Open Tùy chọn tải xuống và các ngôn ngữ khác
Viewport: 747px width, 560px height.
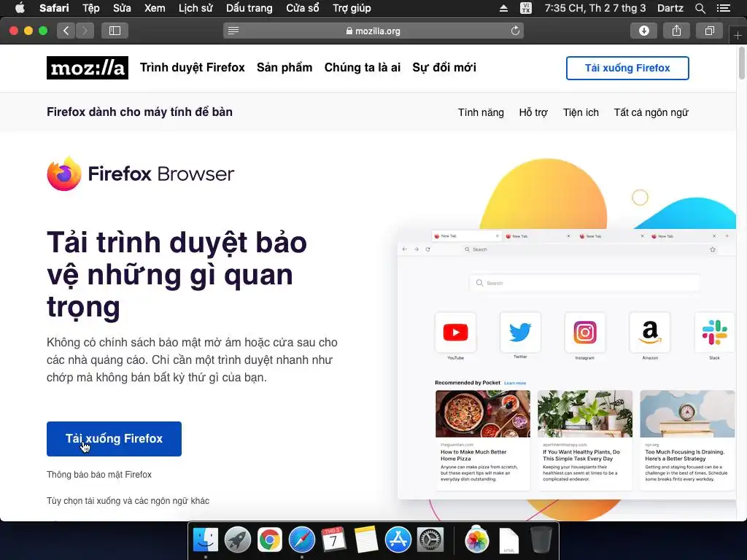point(128,500)
